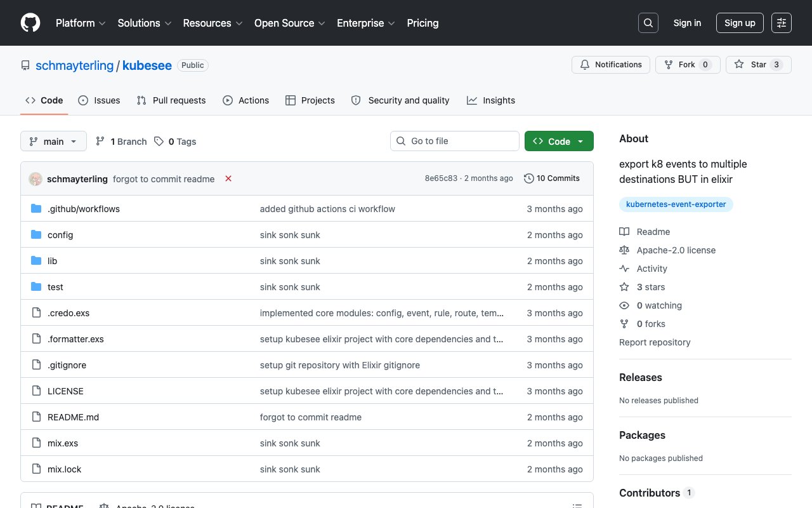The height and width of the screenshot is (508, 812).
Task: Expand the Platform menu
Action: coord(81,23)
